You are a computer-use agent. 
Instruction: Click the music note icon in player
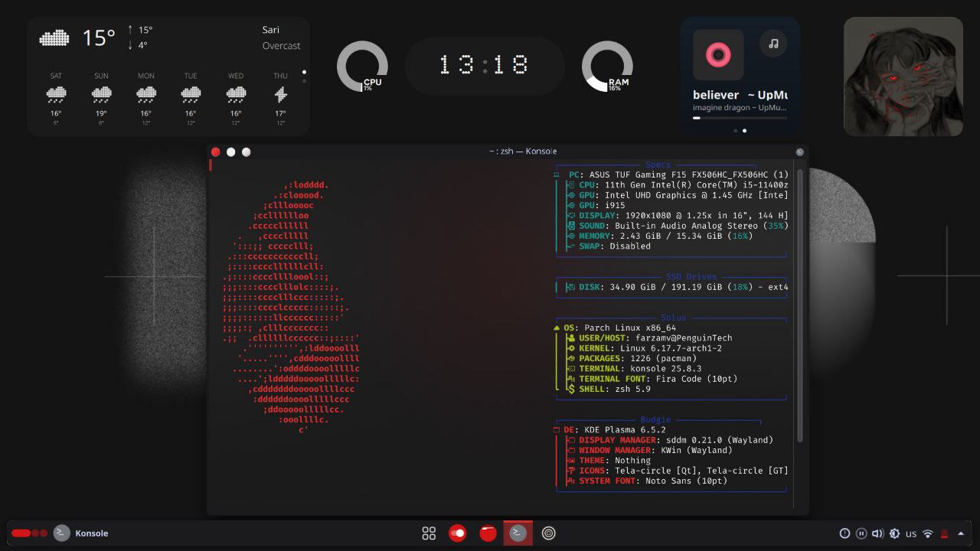coord(773,44)
